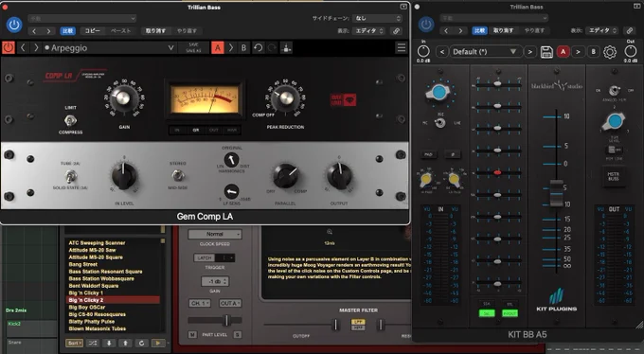Image resolution: width=644 pixels, height=354 pixels.
Task: Open Default (*) preset dropdown
Action: 485,52
